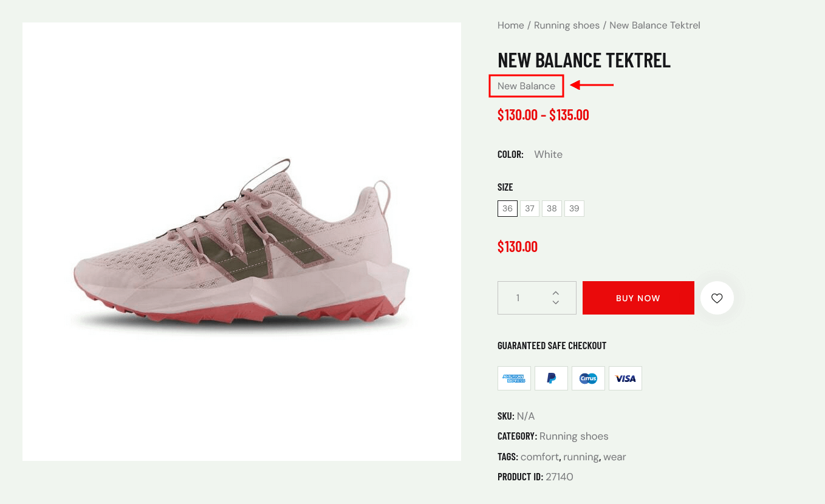Open the running tag
Screen dimensions: 825x504
(581, 457)
